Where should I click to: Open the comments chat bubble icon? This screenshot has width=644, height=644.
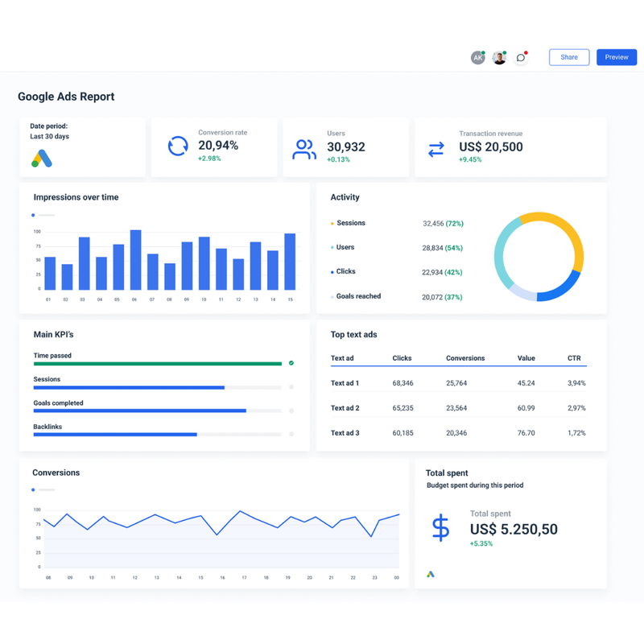click(521, 58)
